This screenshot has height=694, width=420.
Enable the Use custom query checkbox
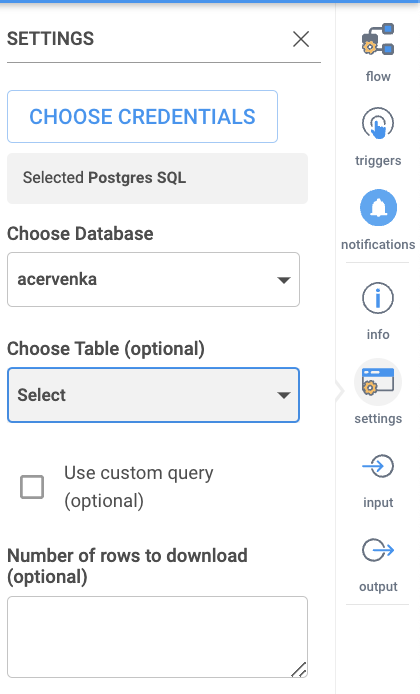tap(32, 487)
